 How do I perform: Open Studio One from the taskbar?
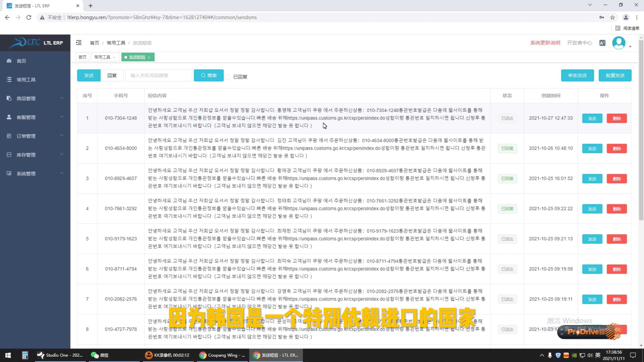click(60, 355)
